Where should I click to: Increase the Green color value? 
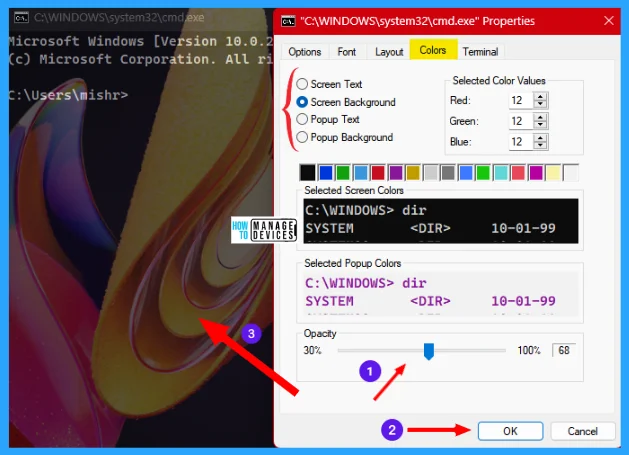click(x=540, y=117)
